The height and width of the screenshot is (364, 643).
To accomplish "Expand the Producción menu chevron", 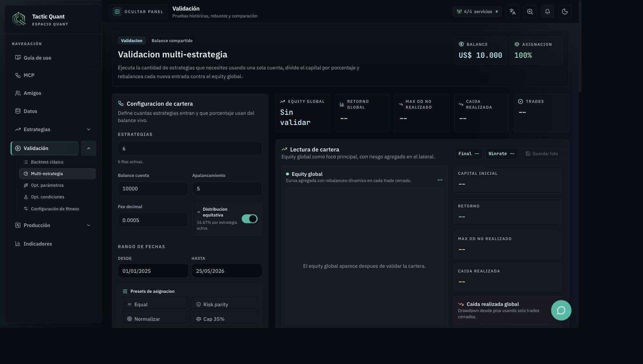I will [x=89, y=225].
